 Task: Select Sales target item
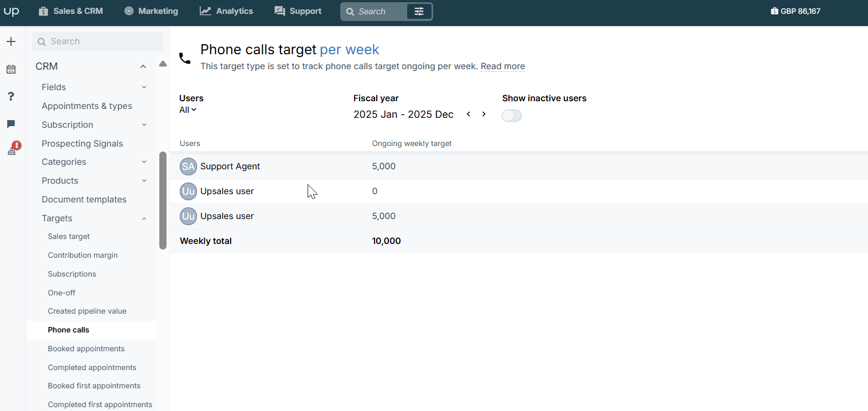(69, 237)
